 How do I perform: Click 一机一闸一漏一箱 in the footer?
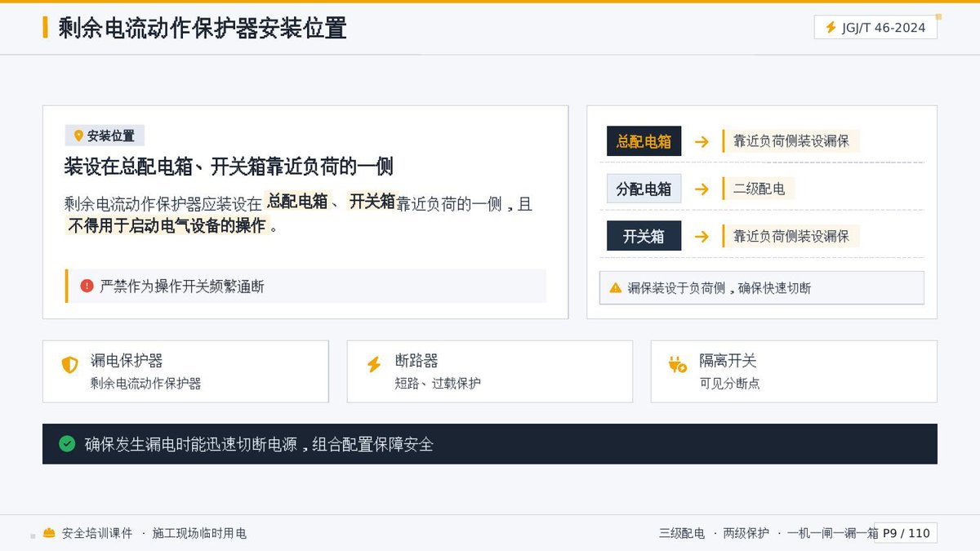[833, 533]
